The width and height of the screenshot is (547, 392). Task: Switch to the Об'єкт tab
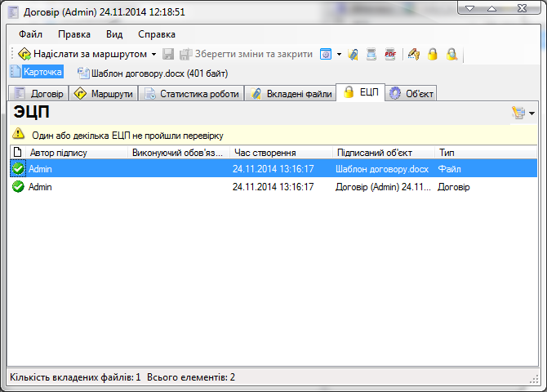click(x=411, y=94)
